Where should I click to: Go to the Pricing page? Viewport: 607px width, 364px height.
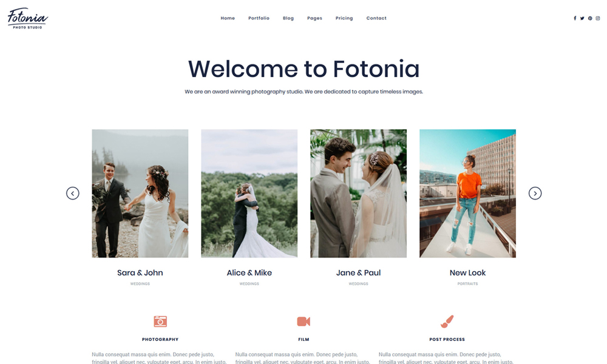coord(344,18)
